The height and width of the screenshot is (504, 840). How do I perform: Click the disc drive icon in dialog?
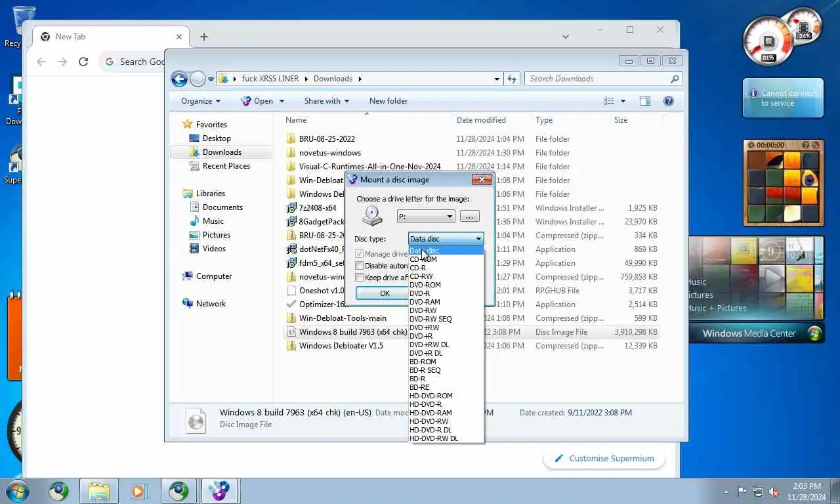(372, 216)
